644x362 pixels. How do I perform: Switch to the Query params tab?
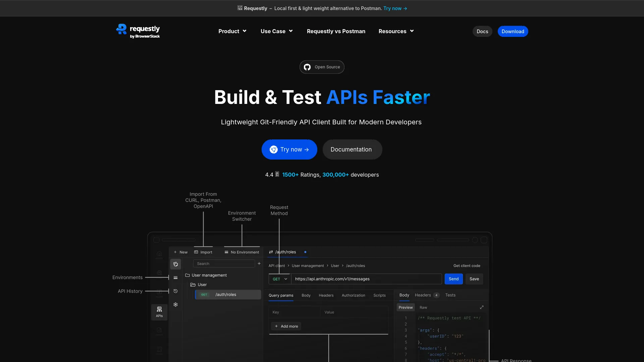tap(281, 295)
